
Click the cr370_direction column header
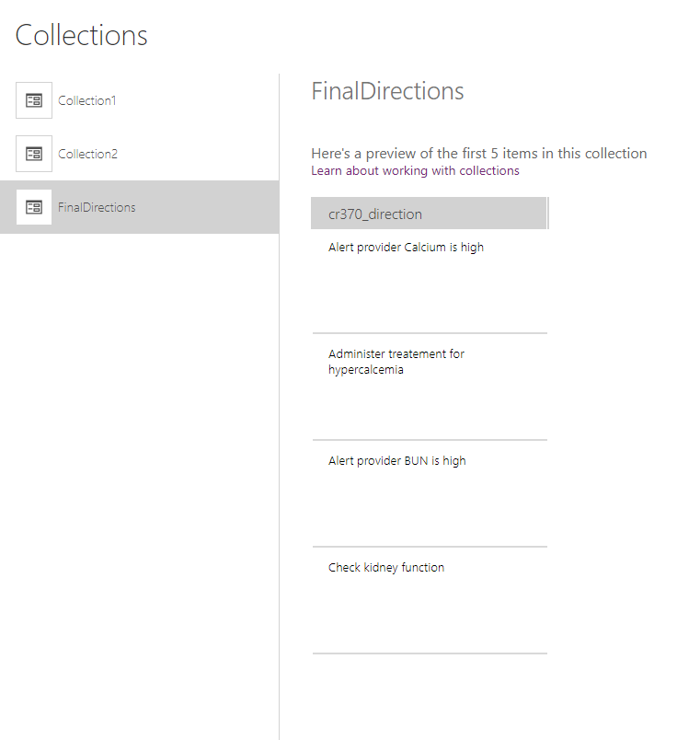(375, 214)
